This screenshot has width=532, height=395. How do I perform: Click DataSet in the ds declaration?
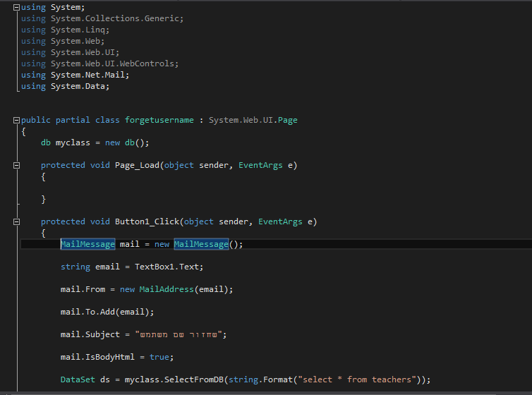coord(78,379)
